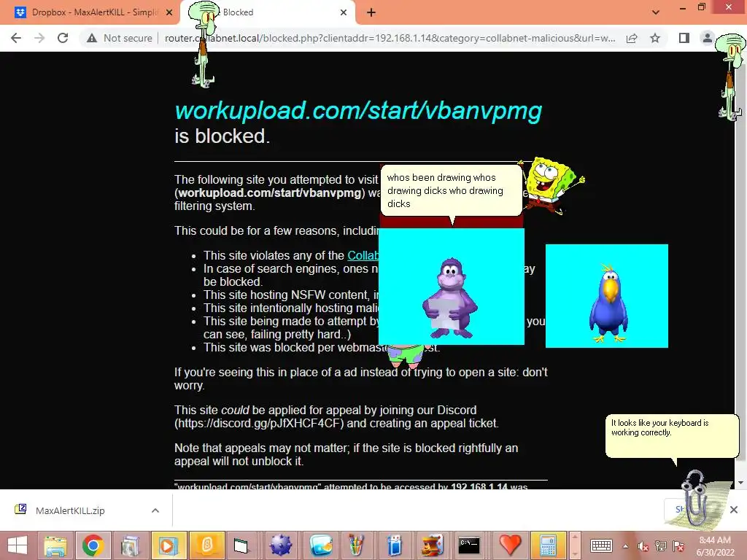Click the page scrollbar down arrow
This screenshot has height=560, width=747.
pos(741,483)
